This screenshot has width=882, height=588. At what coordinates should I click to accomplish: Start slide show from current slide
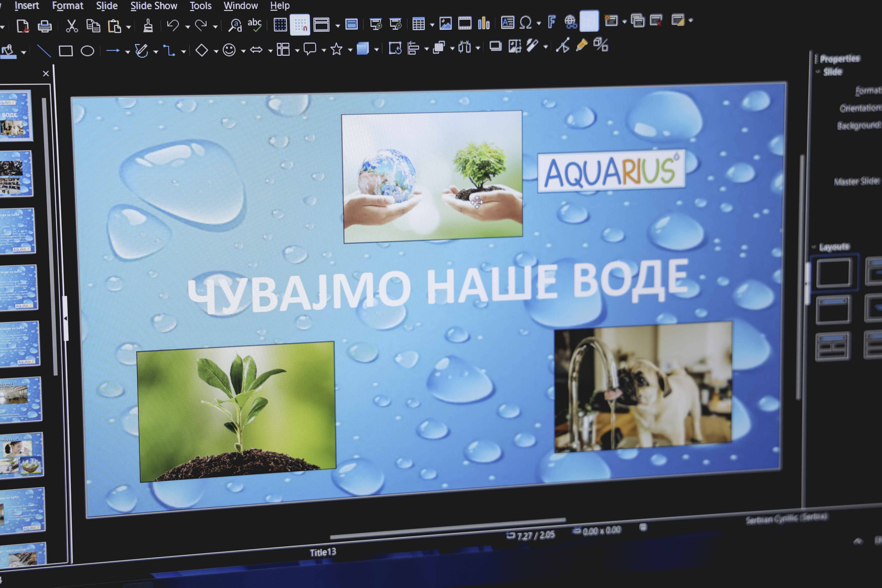coord(396,24)
